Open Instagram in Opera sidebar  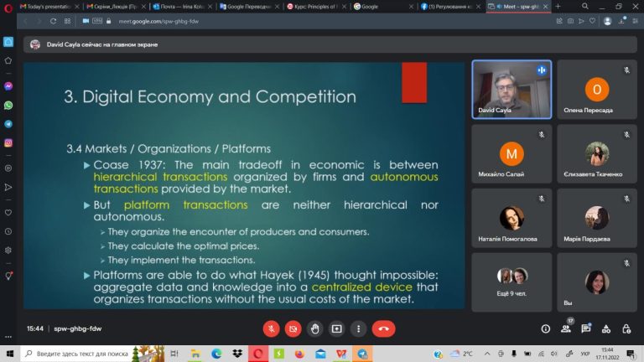(x=8, y=142)
